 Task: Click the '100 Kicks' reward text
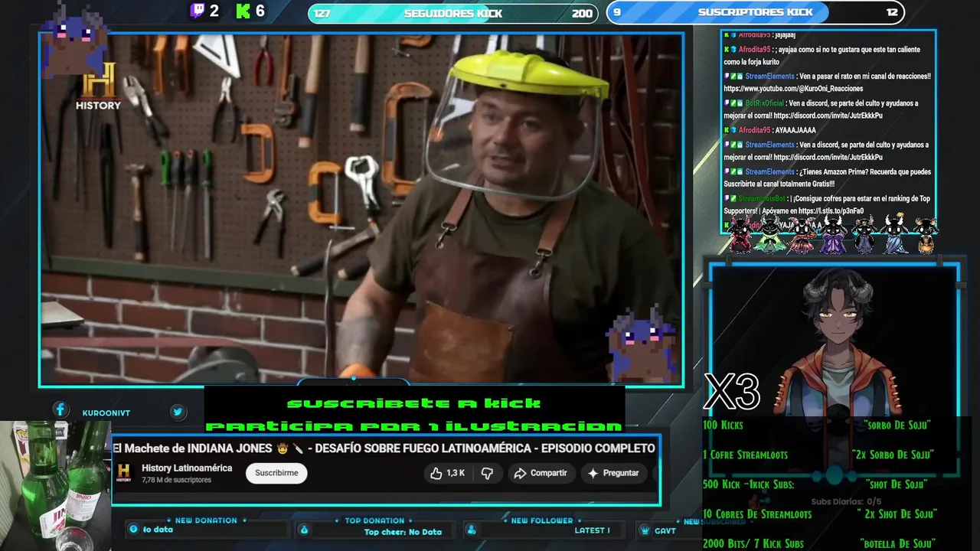[x=723, y=425]
